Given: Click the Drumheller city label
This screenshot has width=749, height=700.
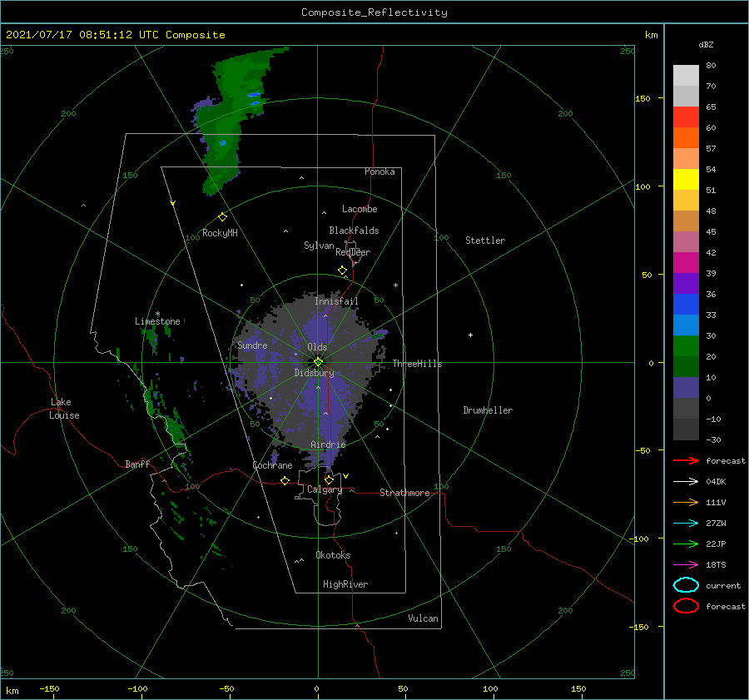Looking at the screenshot, I should [488, 410].
